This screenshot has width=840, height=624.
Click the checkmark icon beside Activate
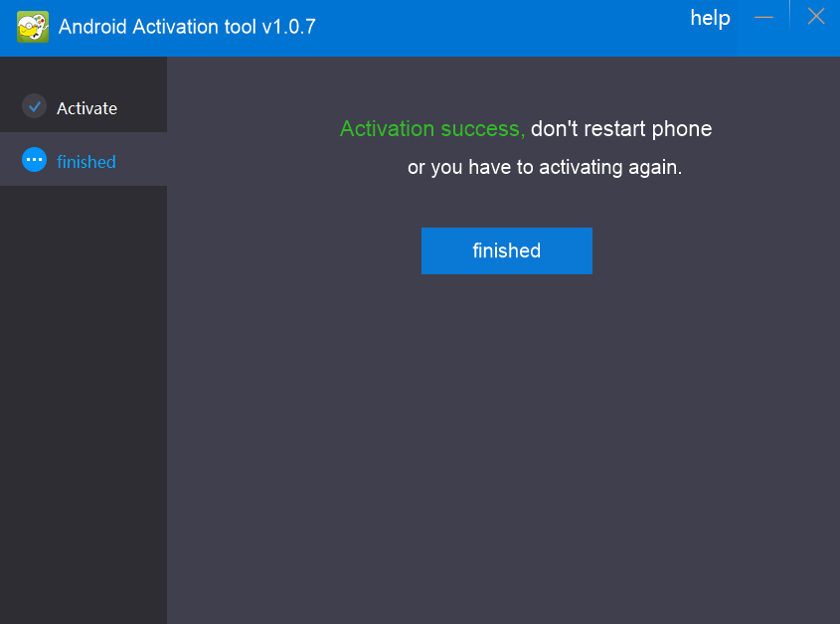point(34,106)
